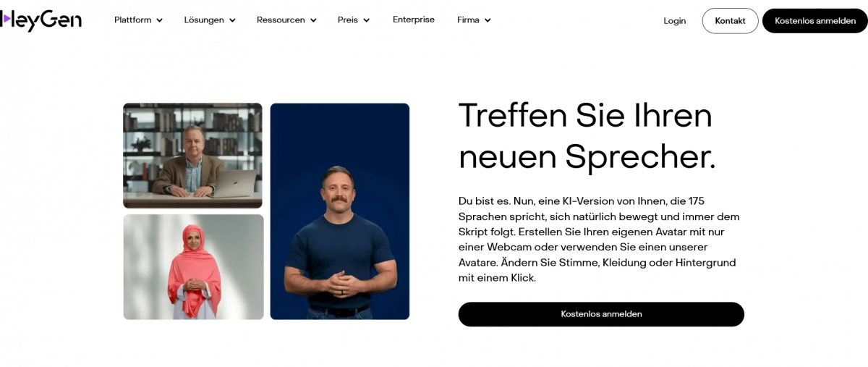The image size is (868, 367).
Task: Click the HeyGen logo
Action: point(41,21)
